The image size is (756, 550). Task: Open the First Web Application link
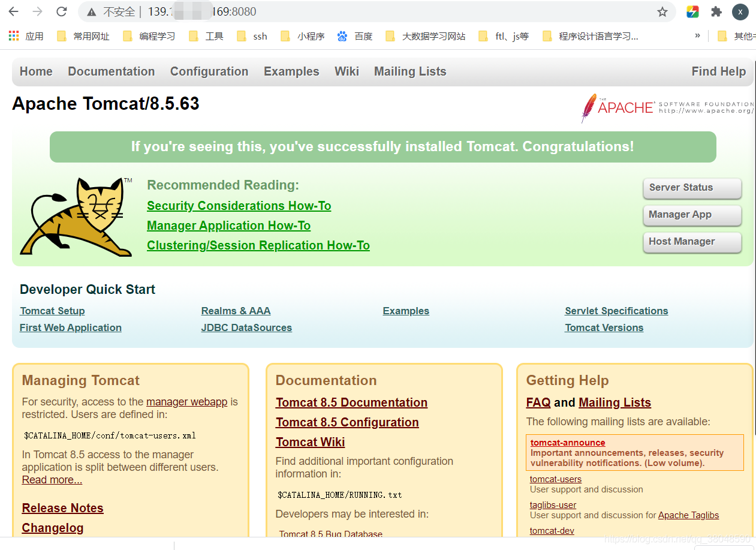click(71, 327)
